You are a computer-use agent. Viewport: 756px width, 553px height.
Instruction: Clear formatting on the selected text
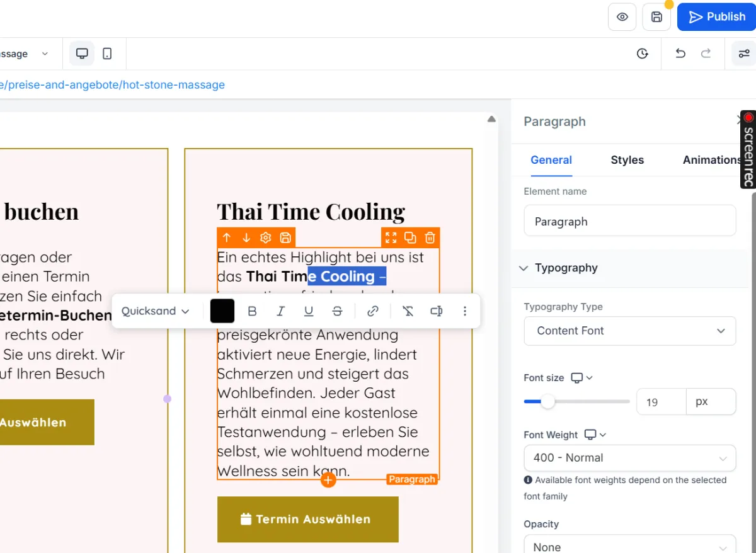coord(408,311)
